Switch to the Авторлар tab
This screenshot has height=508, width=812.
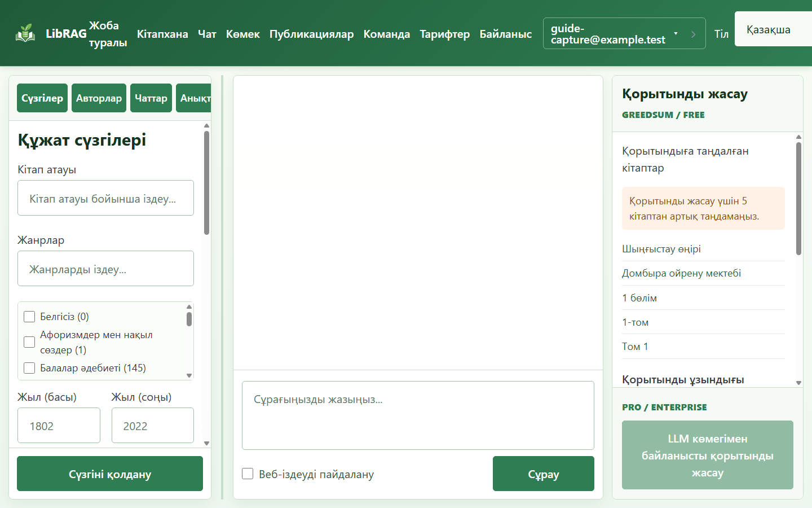pyautogui.click(x=99, y=98)
